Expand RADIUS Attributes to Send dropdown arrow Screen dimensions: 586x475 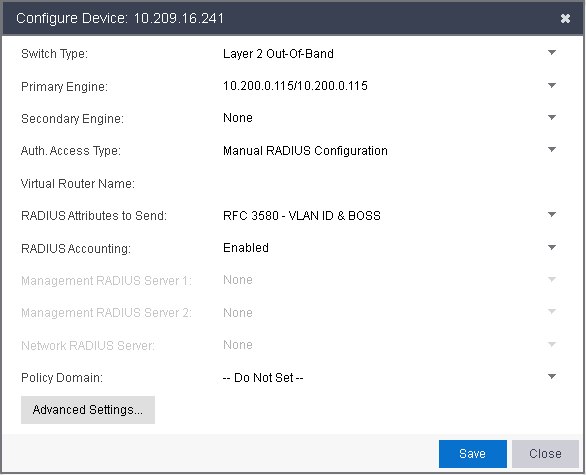pos(552,215)
